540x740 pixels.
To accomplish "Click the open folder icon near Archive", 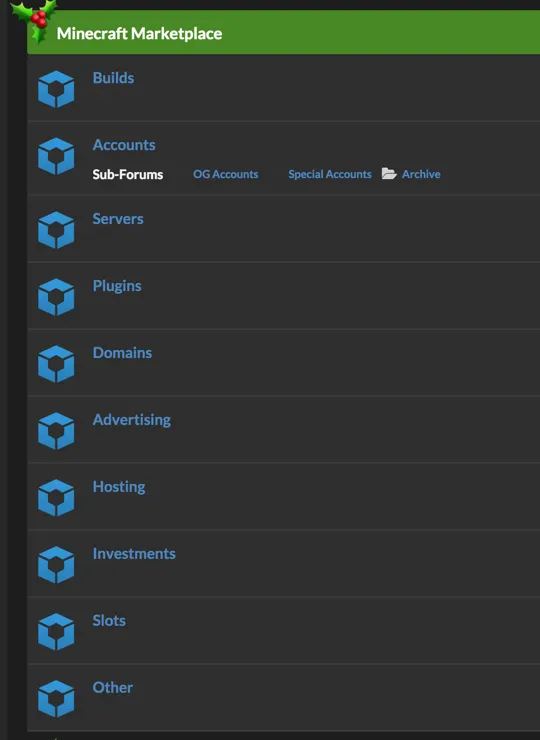I will [389, 174].
